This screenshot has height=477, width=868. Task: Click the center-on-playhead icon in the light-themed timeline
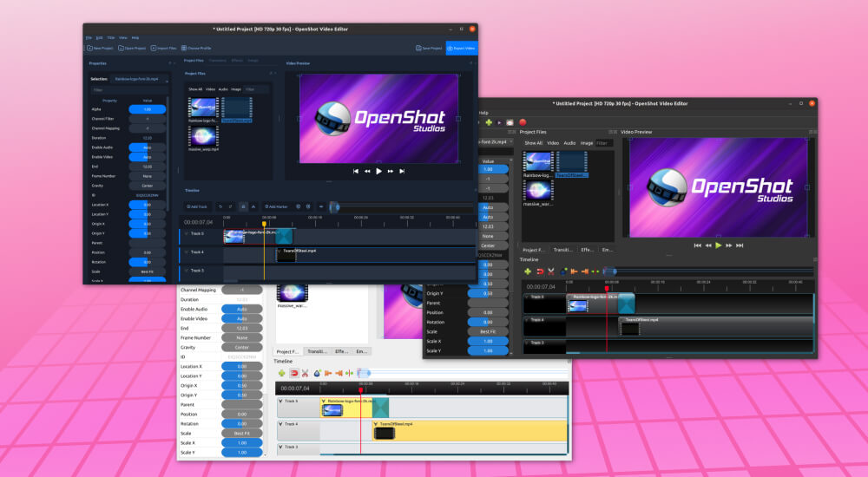click(349, 373)
